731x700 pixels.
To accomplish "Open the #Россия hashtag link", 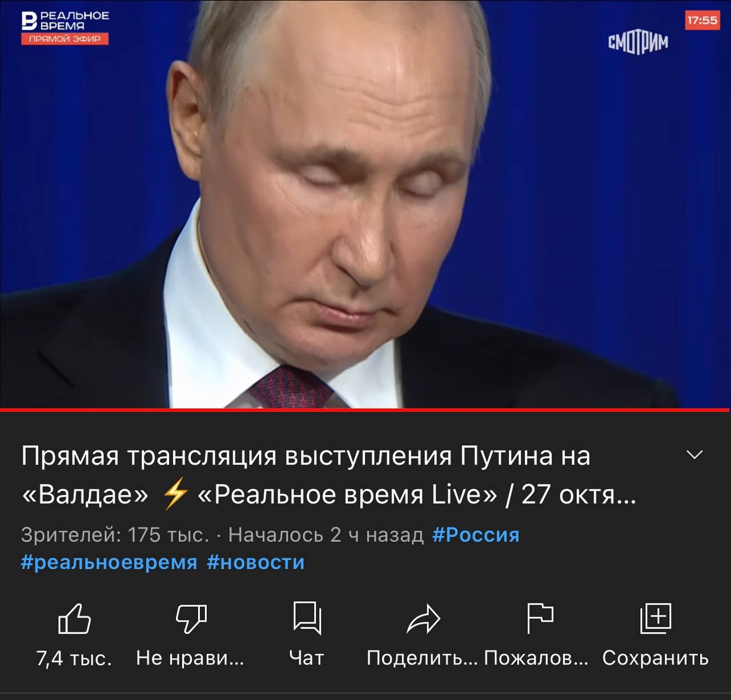I will [476, 535].
